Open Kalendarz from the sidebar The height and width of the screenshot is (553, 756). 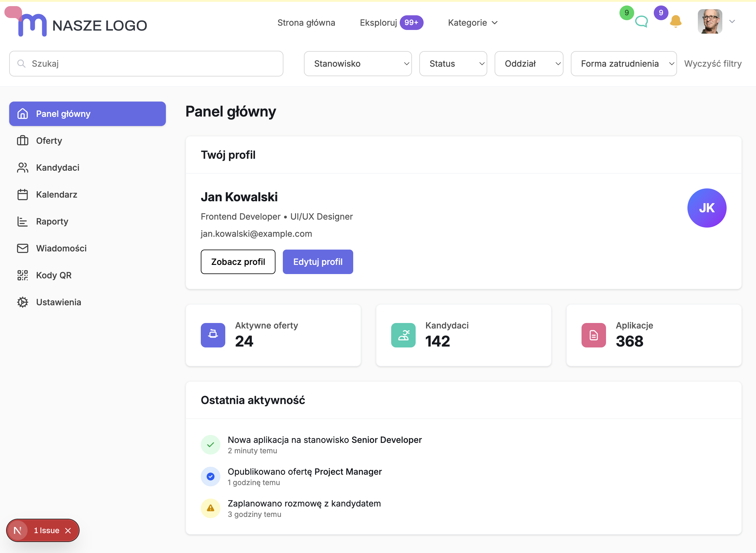pos(56,195)
